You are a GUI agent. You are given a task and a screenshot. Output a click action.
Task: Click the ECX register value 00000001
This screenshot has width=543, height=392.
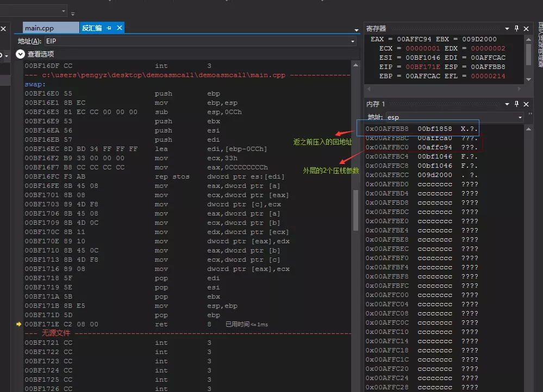(423, 48)
